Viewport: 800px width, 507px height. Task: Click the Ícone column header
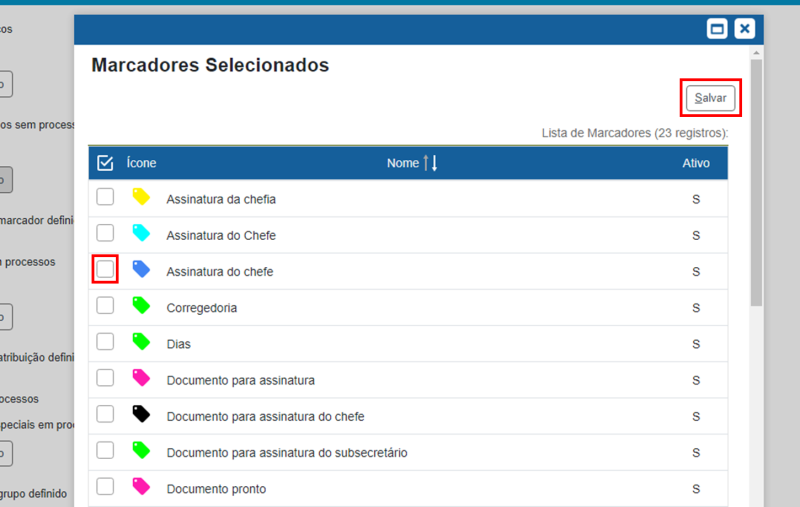(x=141, y=163)
